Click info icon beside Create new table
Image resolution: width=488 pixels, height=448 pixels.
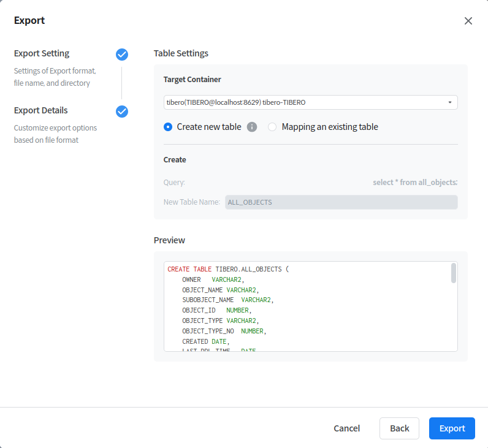click(252, 127)
